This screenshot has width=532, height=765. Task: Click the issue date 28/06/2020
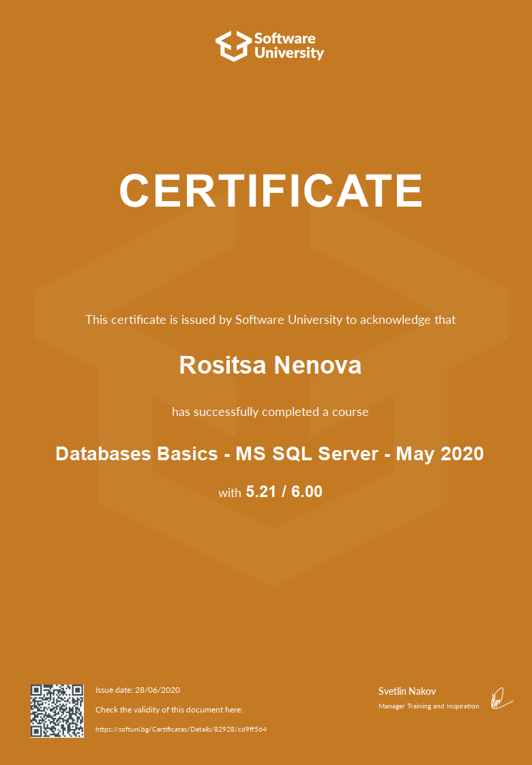(x=158, y=690)
